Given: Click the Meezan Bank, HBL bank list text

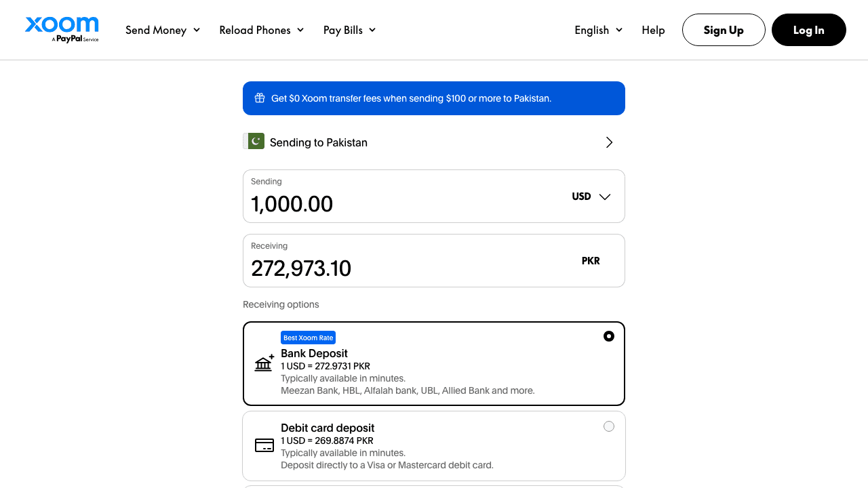Looking at the screenshot, I should tap(408, 390).
